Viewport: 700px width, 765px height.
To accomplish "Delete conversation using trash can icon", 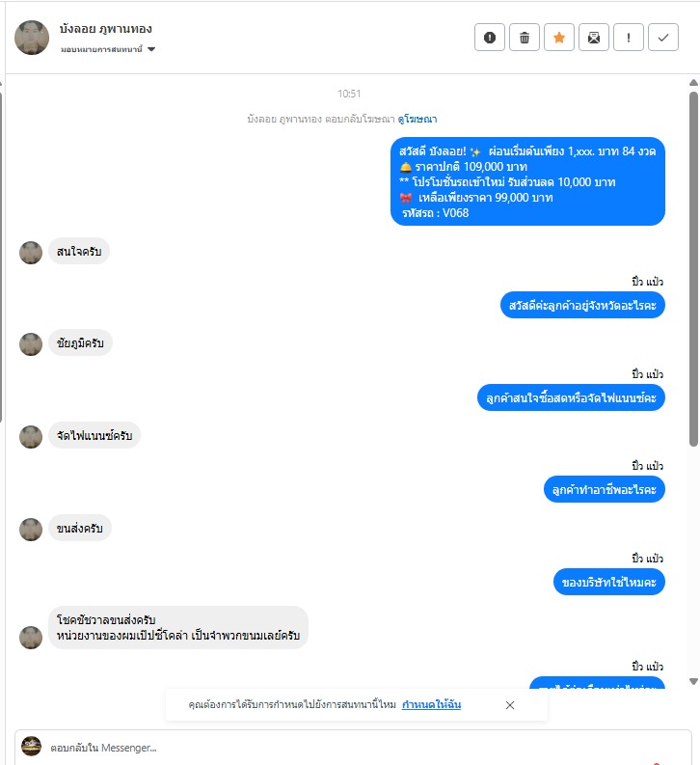I will click(525, 37).
